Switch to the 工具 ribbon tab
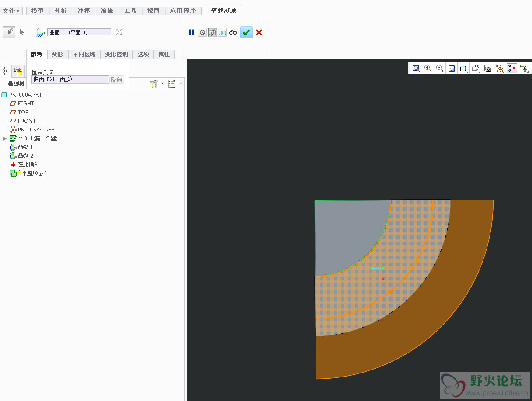 pos(130,10)
